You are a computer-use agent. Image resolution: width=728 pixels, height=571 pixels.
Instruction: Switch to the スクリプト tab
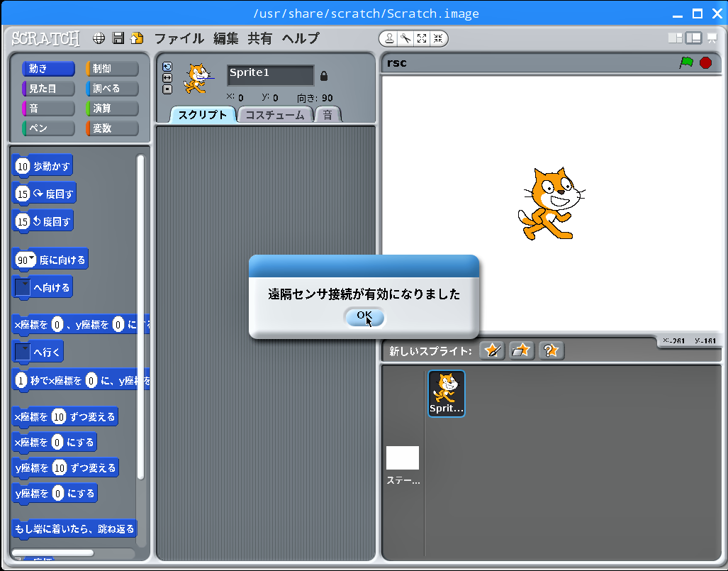click(x=203, y=115)
